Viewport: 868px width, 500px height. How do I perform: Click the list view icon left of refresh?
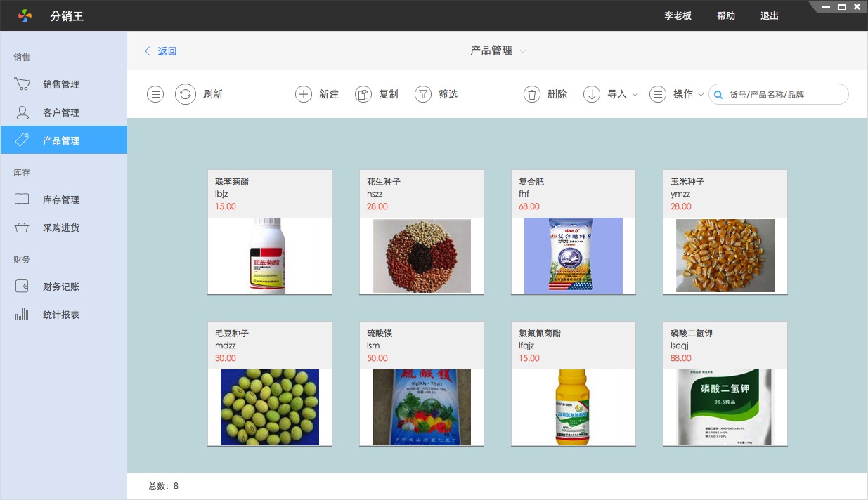point(155,94)
